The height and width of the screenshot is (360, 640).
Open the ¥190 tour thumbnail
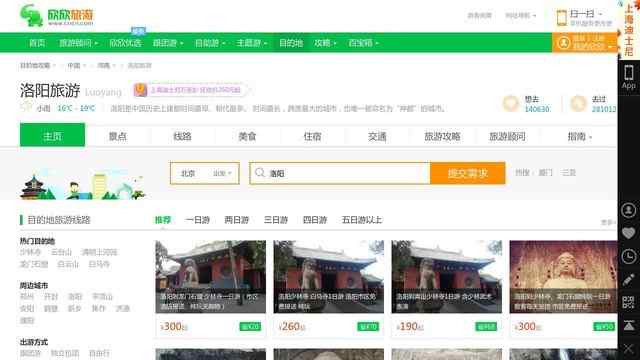pyautogui.click(x=447, y=277)
